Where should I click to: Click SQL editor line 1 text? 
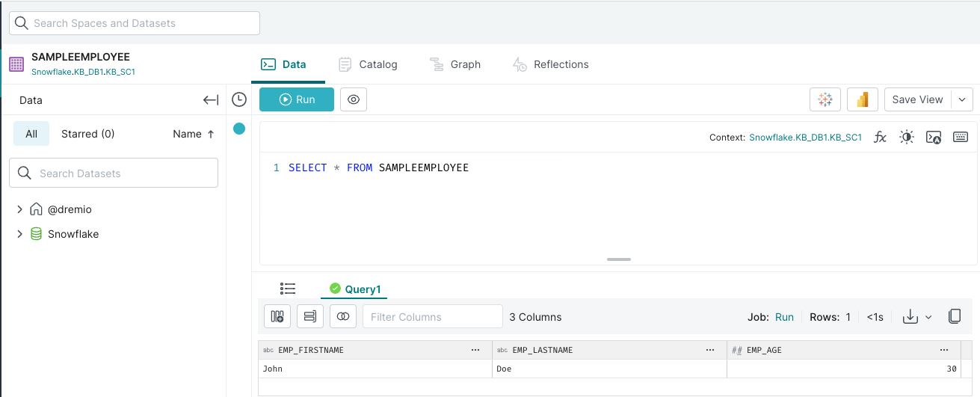378,167
